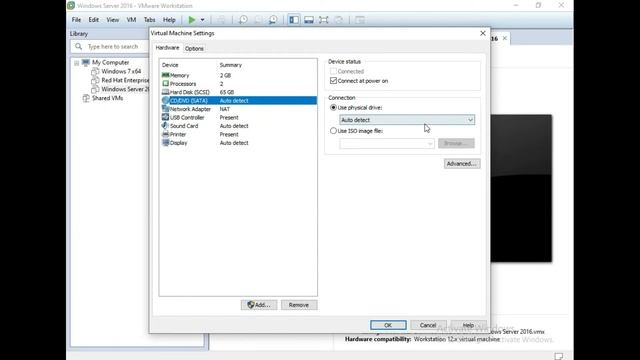640x360 pixels.
Task: Open the Tabs menu
Action: tap(149, 20)
